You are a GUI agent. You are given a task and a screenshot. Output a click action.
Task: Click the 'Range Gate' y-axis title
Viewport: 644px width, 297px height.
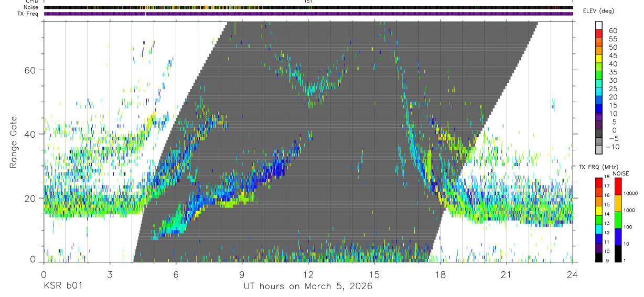click(14, 142)
